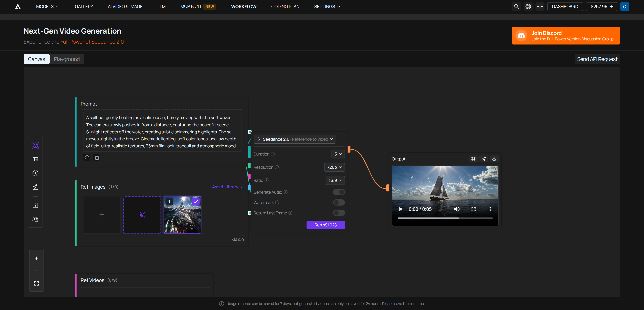The height and width of the screenshot is (310, 644).
Task: Expand the MODELS menu
Action: point(48,7)
